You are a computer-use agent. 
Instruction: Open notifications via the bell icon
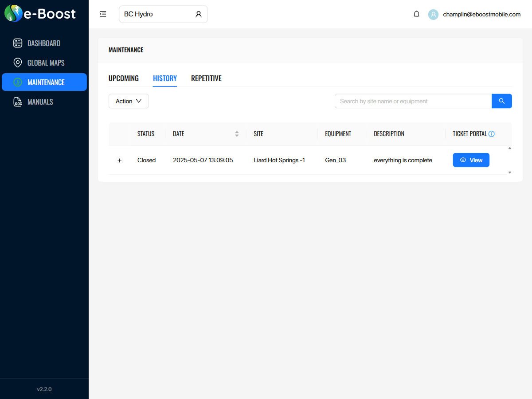416,14
